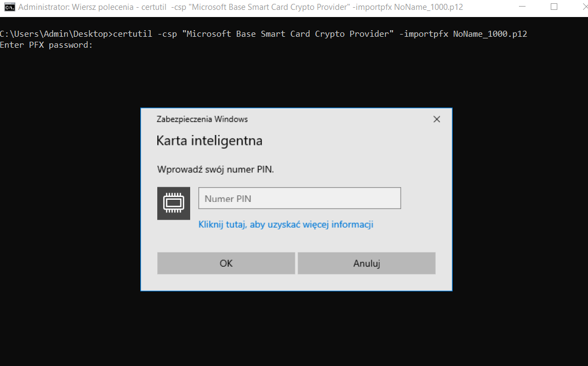Click the 'Wprowadź swój numer PIN.' label
Image resolution: width=588 pixels, height=366 pixels.
[x=215, y=169]
